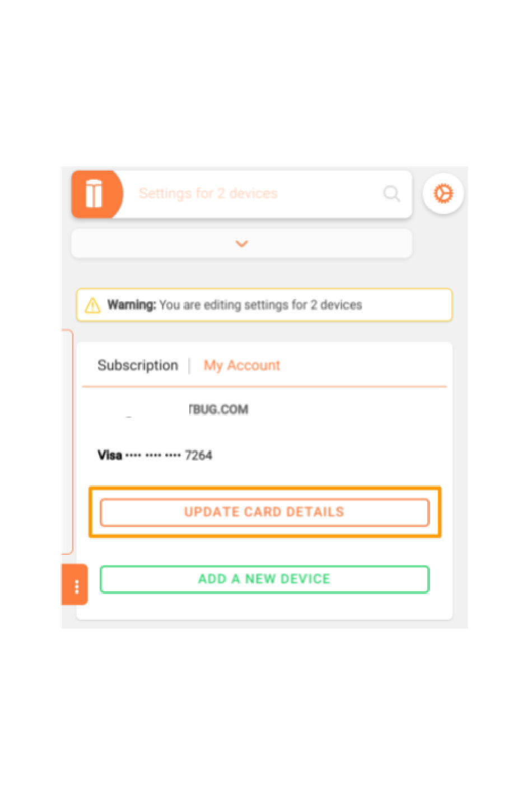The image size is (532, 800).
Task: Click the bold Warning: label
Action: pyautogui.click(x=132, y=305)
